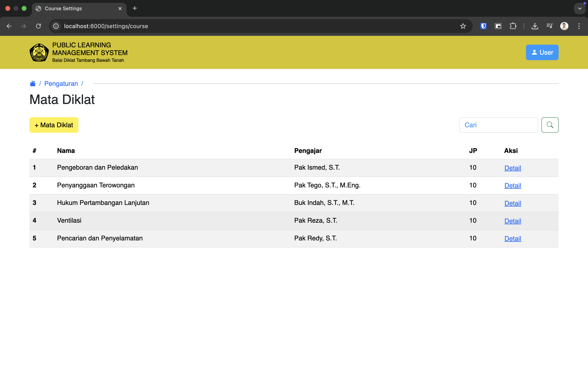Open the media control icon in toolbar
This screenshot has height=367, width=588.
(549, 26)
